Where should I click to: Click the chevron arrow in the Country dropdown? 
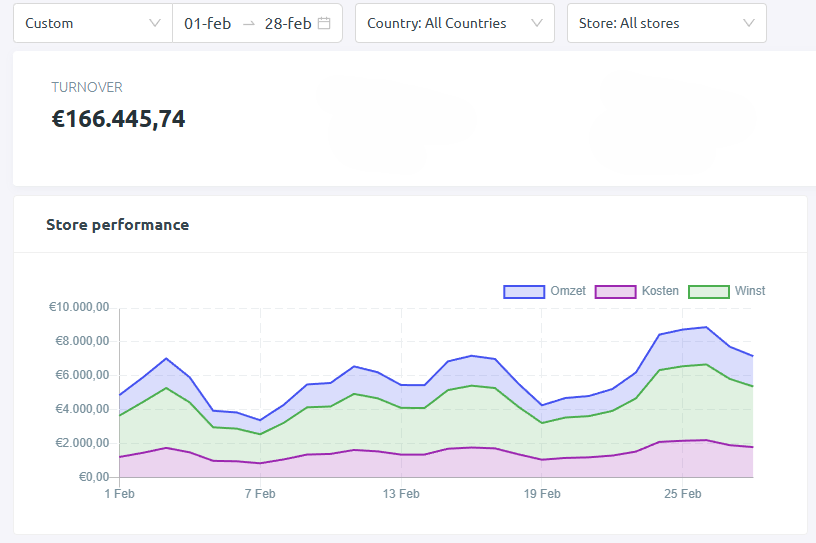(x=537, y=23)
